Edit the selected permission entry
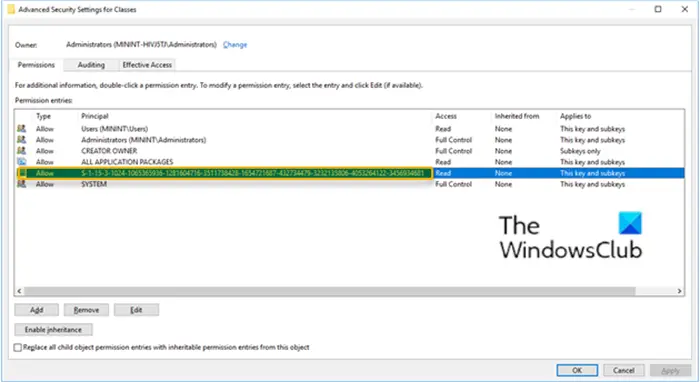 tap(136, 310)
